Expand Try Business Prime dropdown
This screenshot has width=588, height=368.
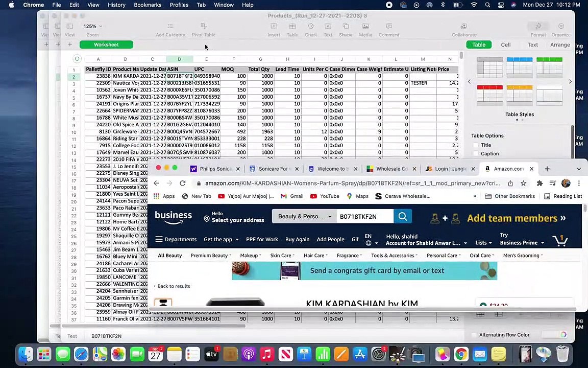pos(522,239)
